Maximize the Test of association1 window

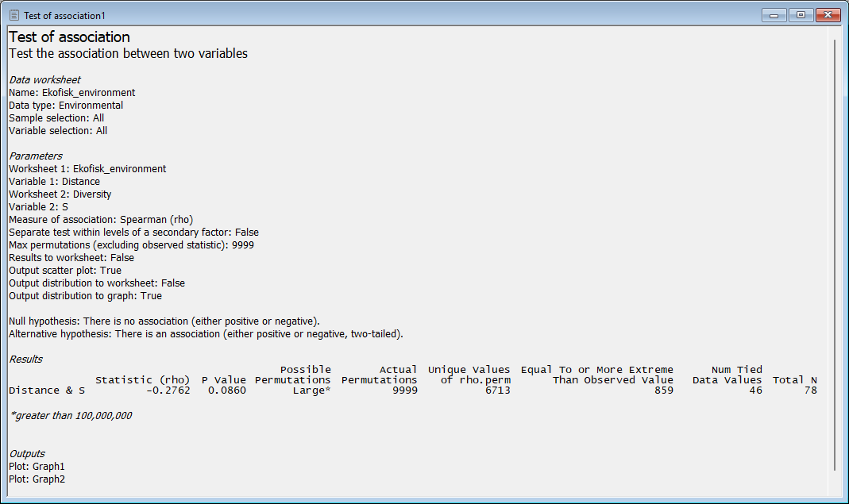(x=801, y=15)
